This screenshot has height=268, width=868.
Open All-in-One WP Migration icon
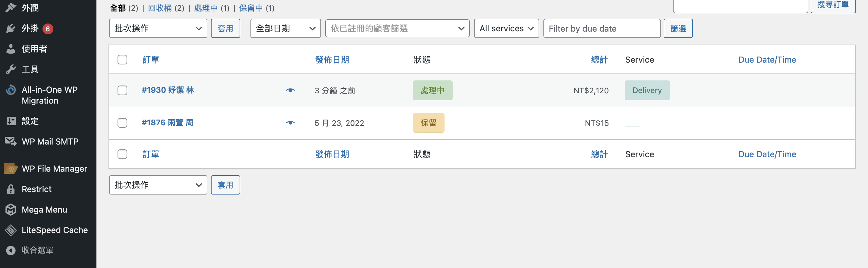[11, 90]
